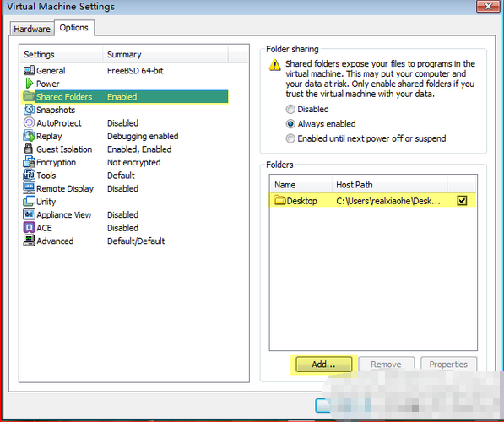Image resolution: width=504 pixels, height=422 pixels.
Task: Select the Appliance View row label
Action: click(64, 214)
